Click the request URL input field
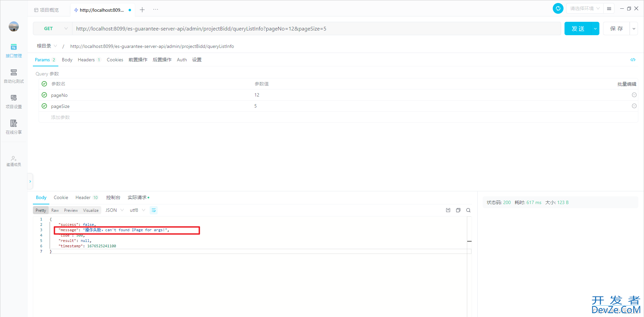The width and height of the screenshot is (644, 317). 316,28
